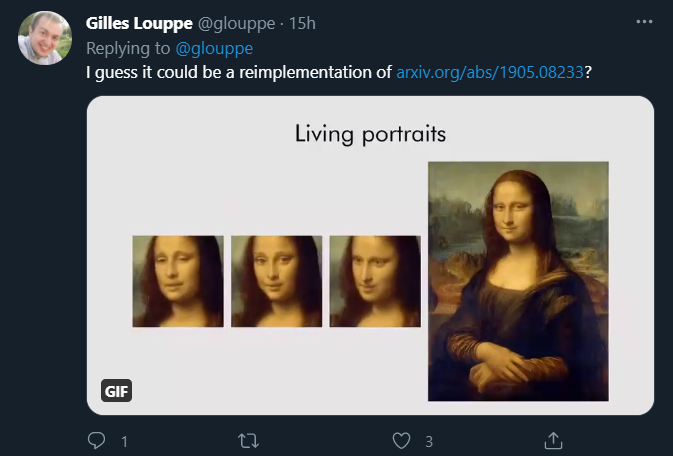Click the like count number 3
Image resolution: width=673 pixels, height=456 pixels.
click(428, 441)
